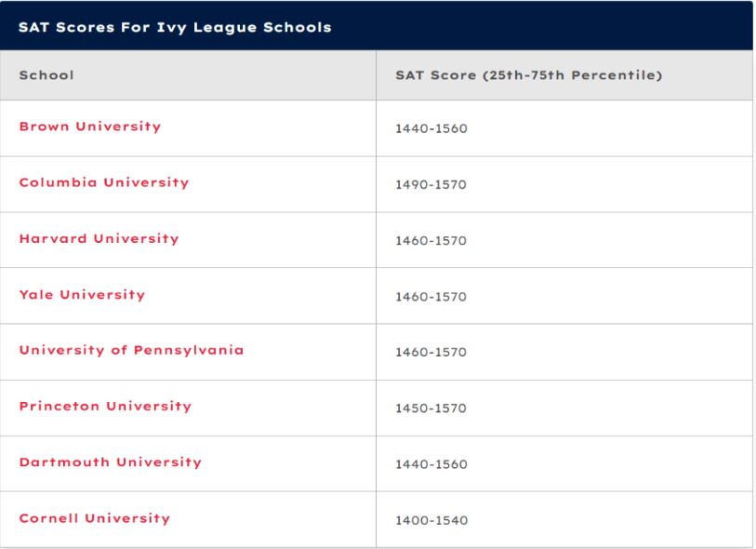Image resolution: width=756 pixels, height=549 pixels.
Task: Click the Columbia University link
Action: coord(104,182)
